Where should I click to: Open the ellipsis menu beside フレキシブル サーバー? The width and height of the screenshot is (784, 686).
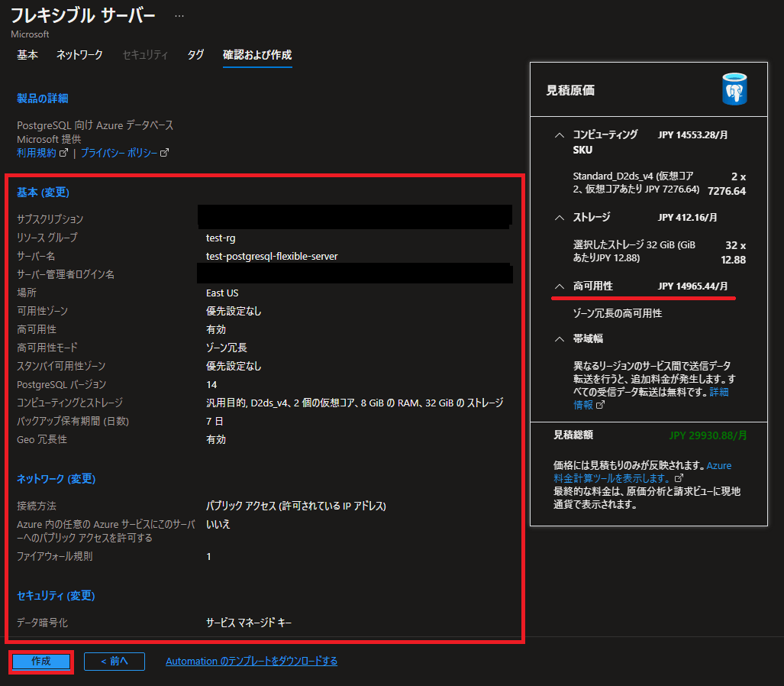pyautogui.click(x=179, y=17)
